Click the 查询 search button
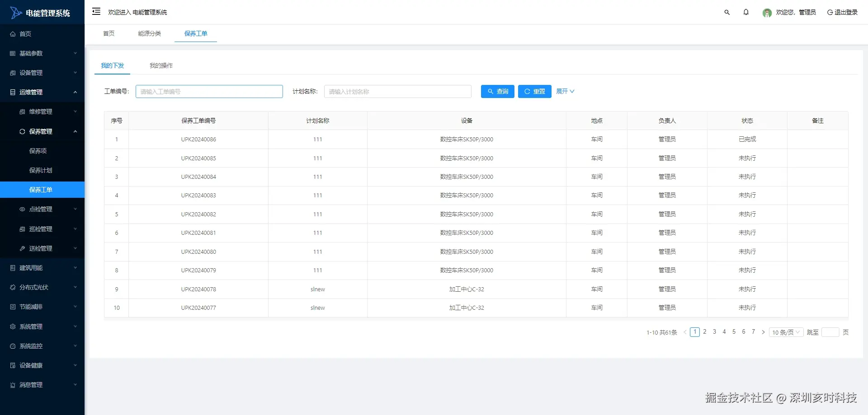 click(498, 91)
